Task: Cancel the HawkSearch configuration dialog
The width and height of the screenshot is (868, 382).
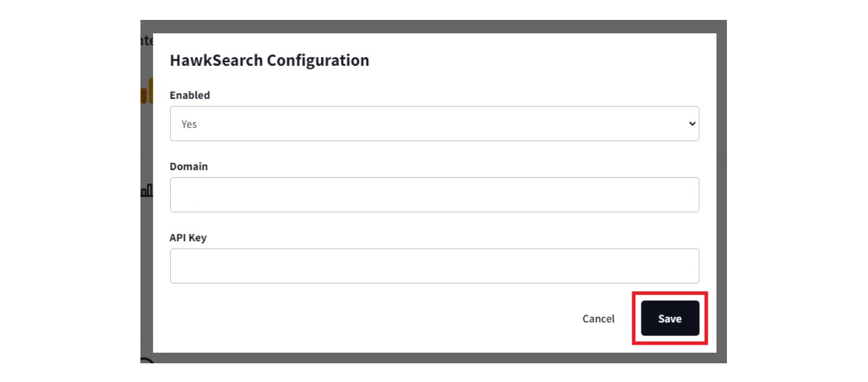Action: pos(599,319)
